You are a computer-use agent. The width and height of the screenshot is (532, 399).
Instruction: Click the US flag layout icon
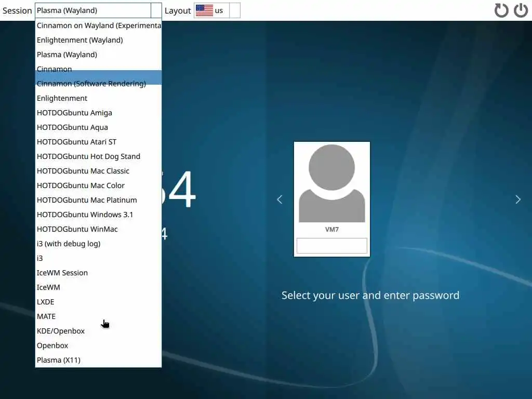204,10
